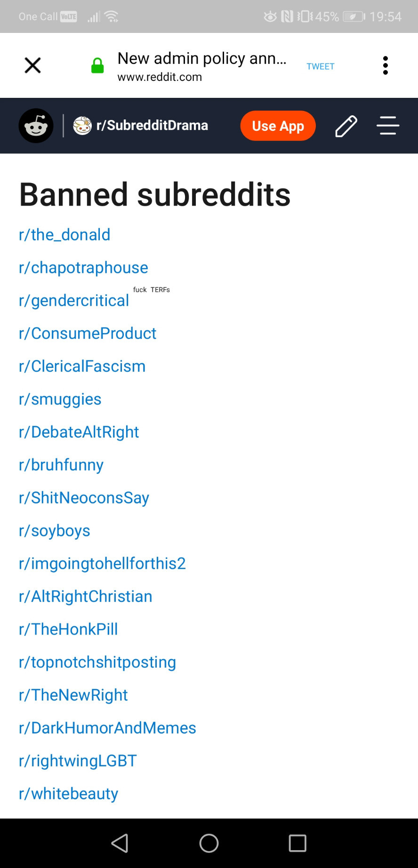Viewport: 418px width, 868px height.
Task: Open the Reddit hamburger menu
Action: click(388, 126)
